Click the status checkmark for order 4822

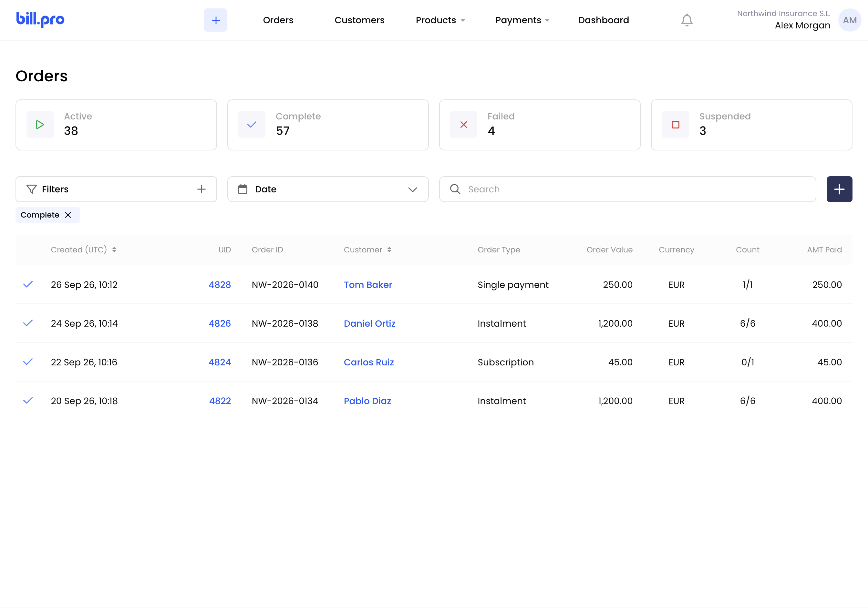28,401
